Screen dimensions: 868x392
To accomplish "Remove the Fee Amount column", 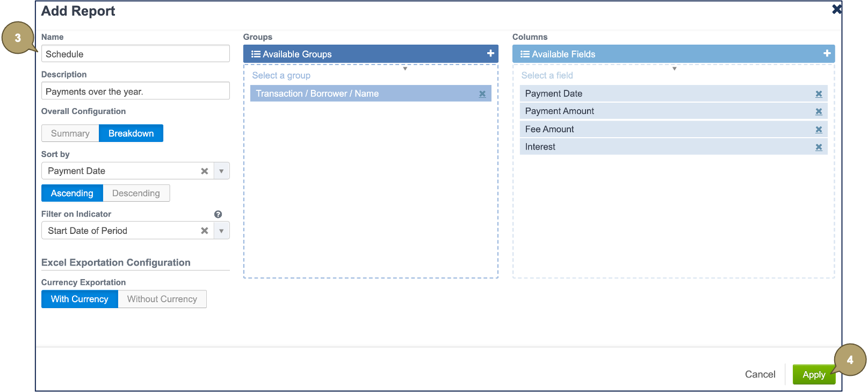I will tap(819, 130).
